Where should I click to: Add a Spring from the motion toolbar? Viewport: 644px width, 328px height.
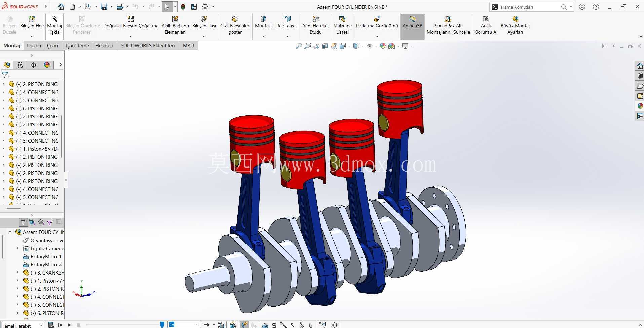click(274, 325)
